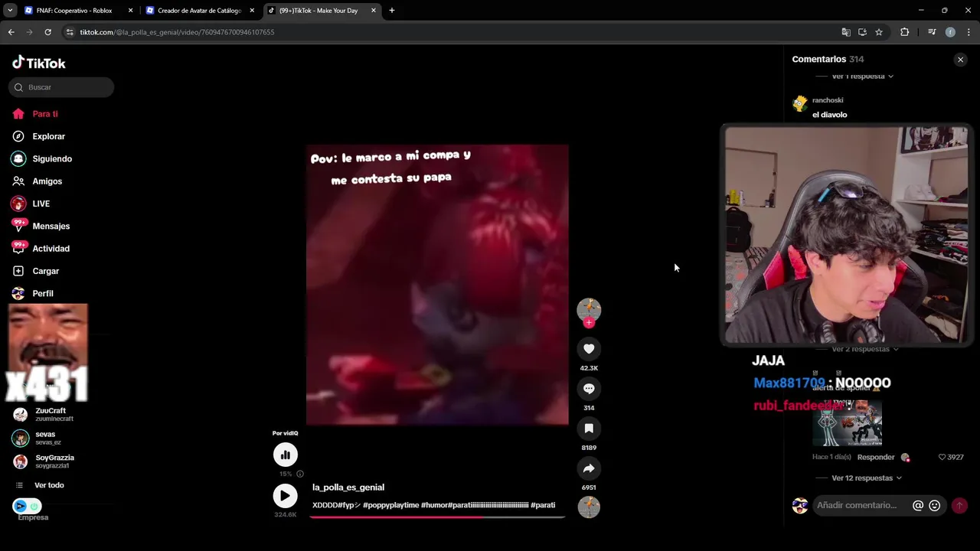Click the #poppyplaytime hashtag
Screen dimensions: 980x551
[390, 505]
